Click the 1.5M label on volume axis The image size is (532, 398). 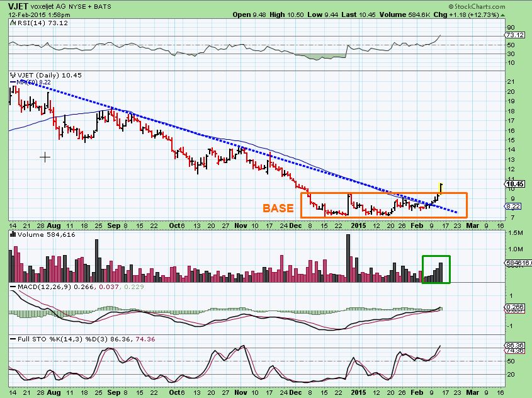point(516,233)
